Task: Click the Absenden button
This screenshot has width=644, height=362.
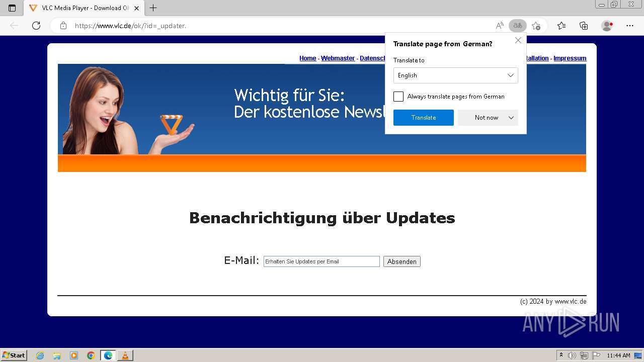Action: coord(402,261)
